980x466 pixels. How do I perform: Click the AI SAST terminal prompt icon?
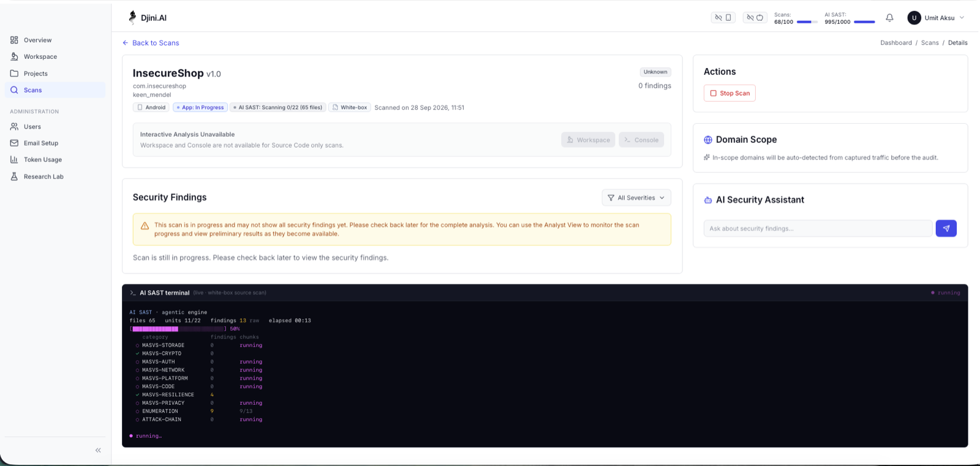[x=132, y=293]
